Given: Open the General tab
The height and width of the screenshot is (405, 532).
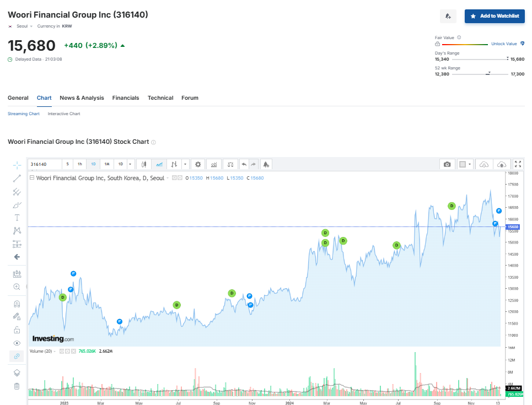Looking at the screenshot, I should (18, 98).
